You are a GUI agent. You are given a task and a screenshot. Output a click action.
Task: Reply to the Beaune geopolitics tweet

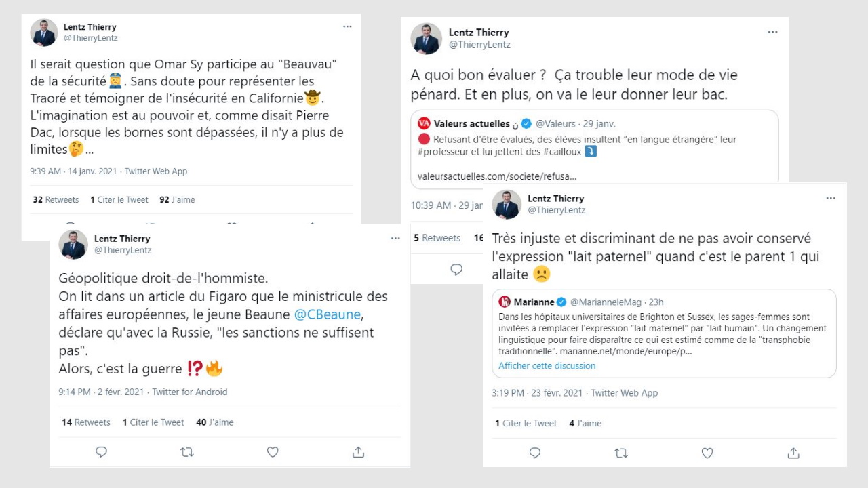tap(102, 452)
